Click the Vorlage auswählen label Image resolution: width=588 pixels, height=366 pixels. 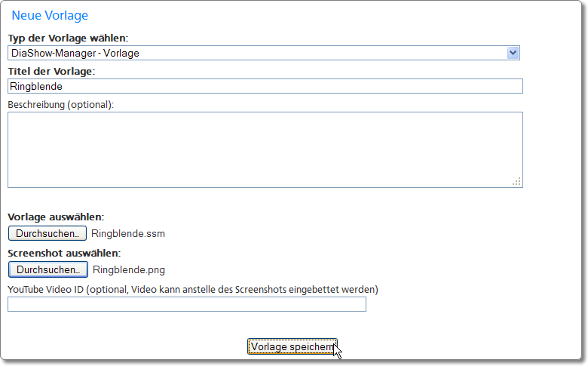[56, 217]
